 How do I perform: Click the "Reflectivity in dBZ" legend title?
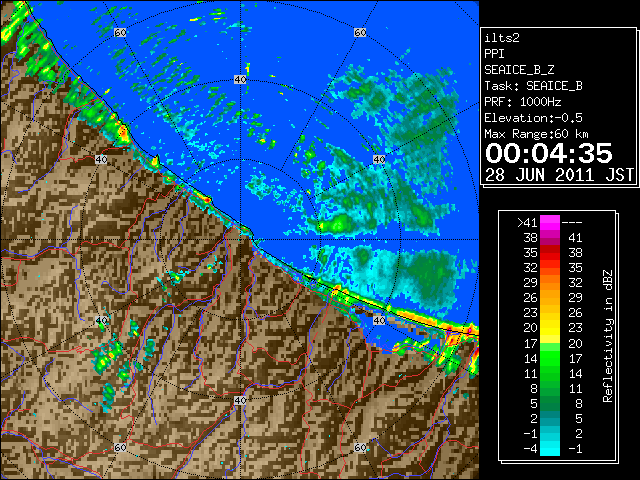(608, 336)
